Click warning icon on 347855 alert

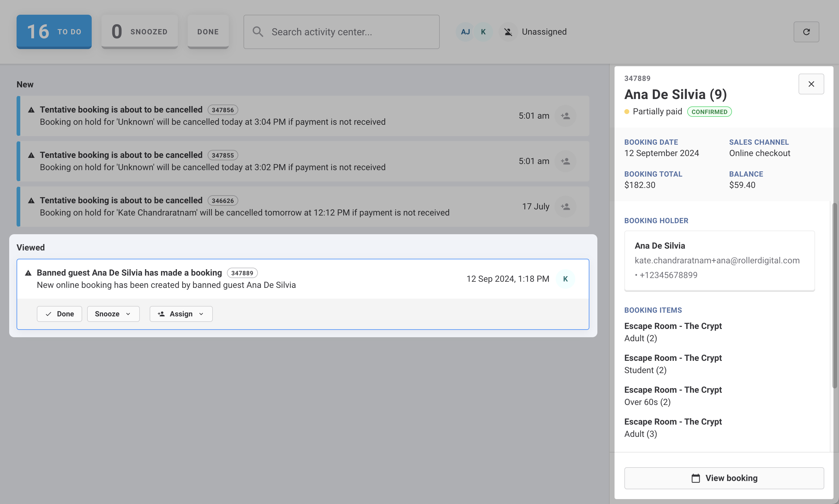click(x=31, y=155)
